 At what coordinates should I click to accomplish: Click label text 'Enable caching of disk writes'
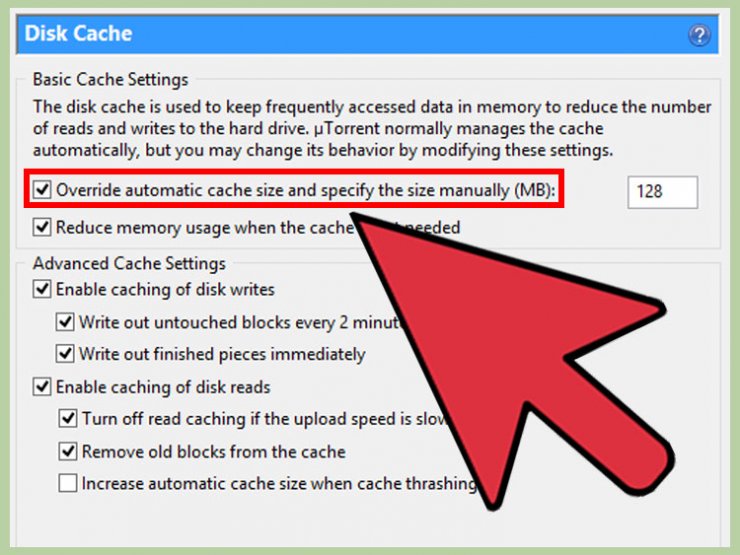[165, 289]
